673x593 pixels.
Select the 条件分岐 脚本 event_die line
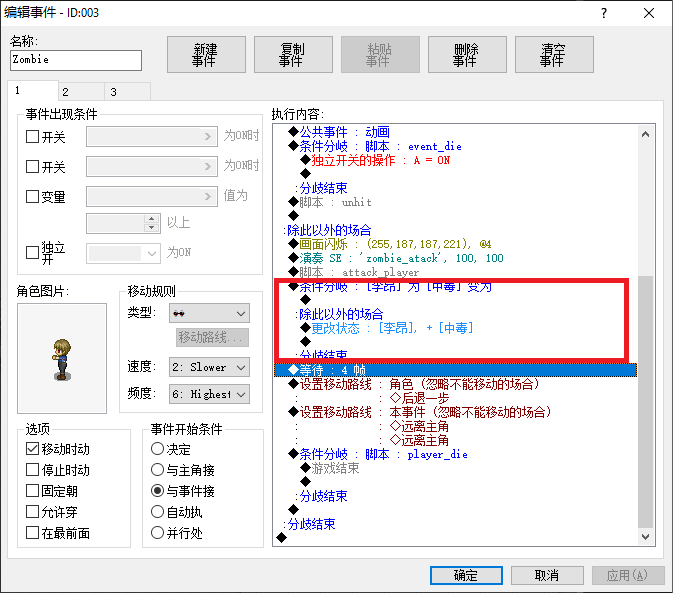375,146
